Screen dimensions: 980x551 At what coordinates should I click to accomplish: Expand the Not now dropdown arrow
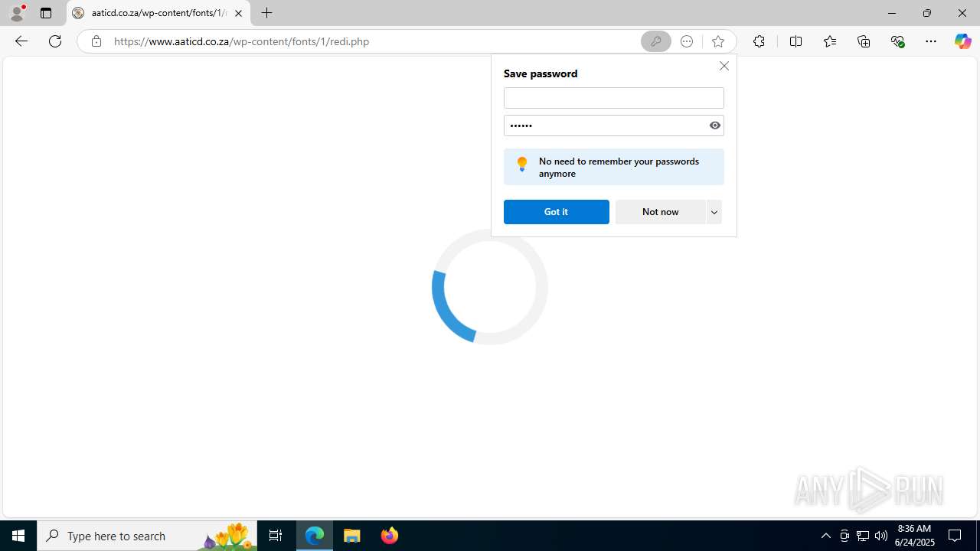click(714, 212)
